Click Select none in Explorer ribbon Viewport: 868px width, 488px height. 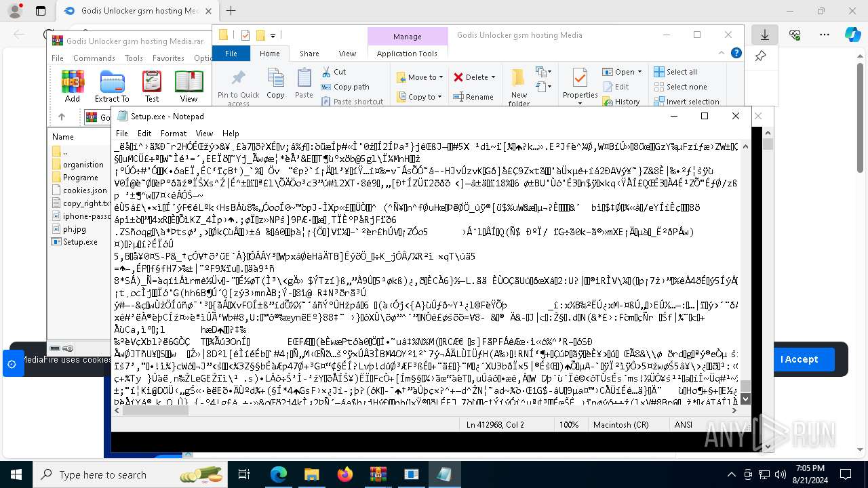(680, 87)
